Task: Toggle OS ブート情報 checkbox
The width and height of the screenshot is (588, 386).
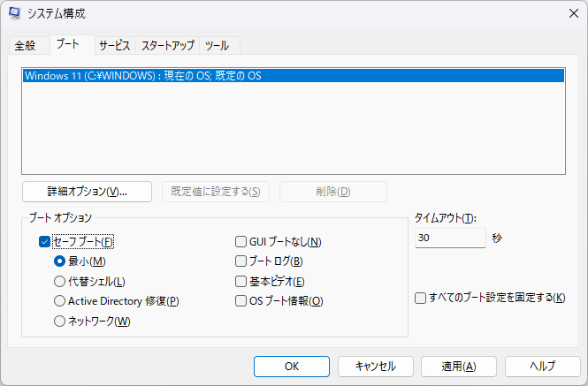Action: coord(241,301)
